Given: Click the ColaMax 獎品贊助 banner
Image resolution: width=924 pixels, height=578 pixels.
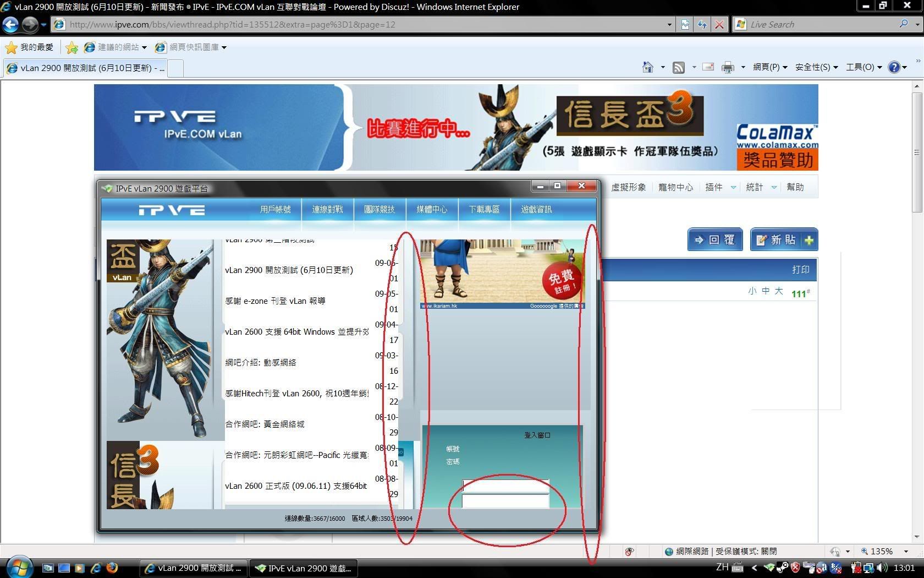Looking at the screenshot, I should tap(777, 146).
